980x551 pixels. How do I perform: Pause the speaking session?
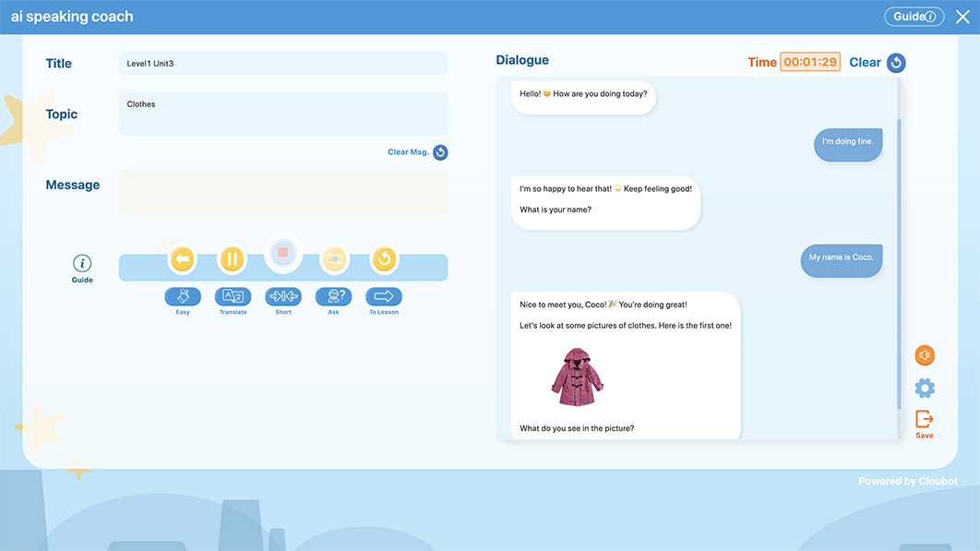(233, 259)
